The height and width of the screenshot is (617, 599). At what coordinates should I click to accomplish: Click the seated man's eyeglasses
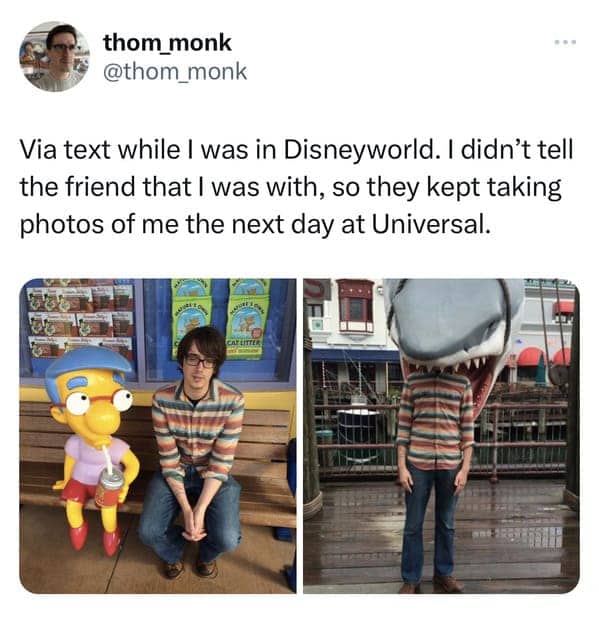(x=200, y=361)
